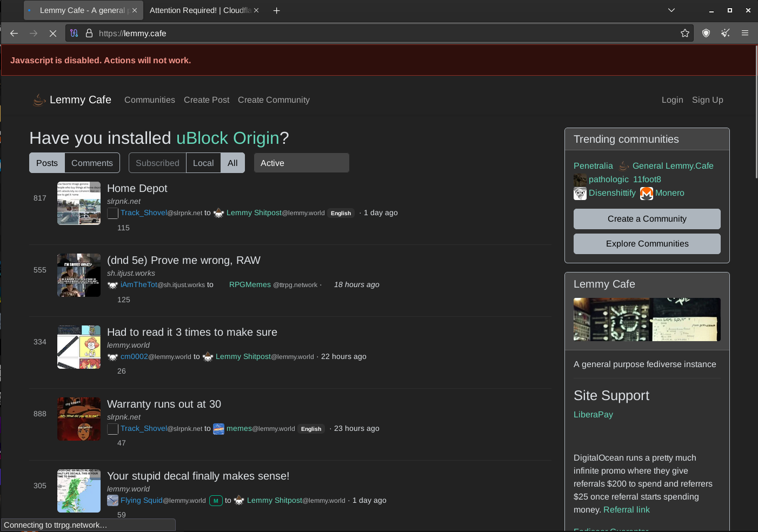The width and height of the screenshot is (758, 532).
Task: Open the sparkle extension icon in the toolbar
Action: (x=726, y=33)
